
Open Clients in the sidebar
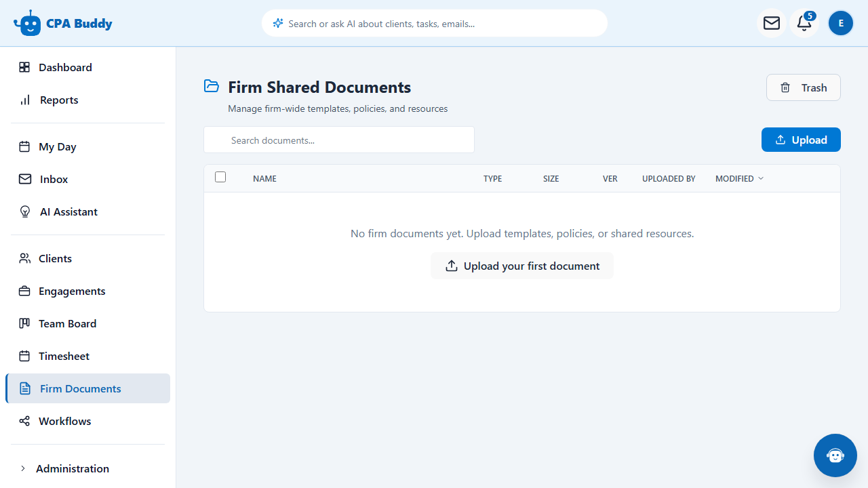88,258
